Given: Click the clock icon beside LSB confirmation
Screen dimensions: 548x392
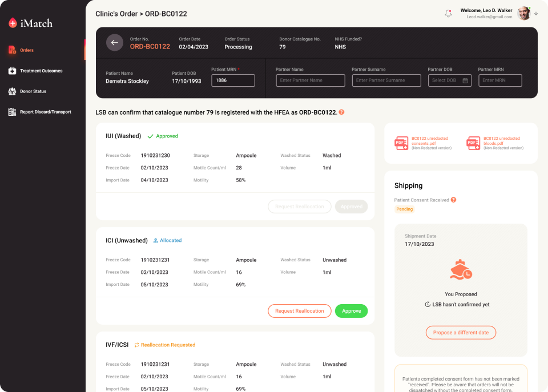Looking at the screenshot, I should coord(428,304).
